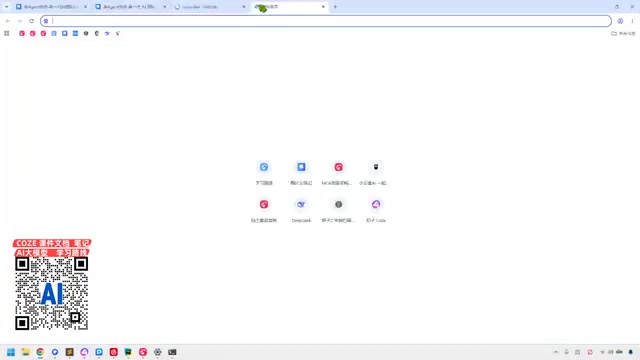The width and height of the screenshot is (640, 360).
Task: Click the browser back arrow
Action: pyautogui.click(x=8, y=21)
